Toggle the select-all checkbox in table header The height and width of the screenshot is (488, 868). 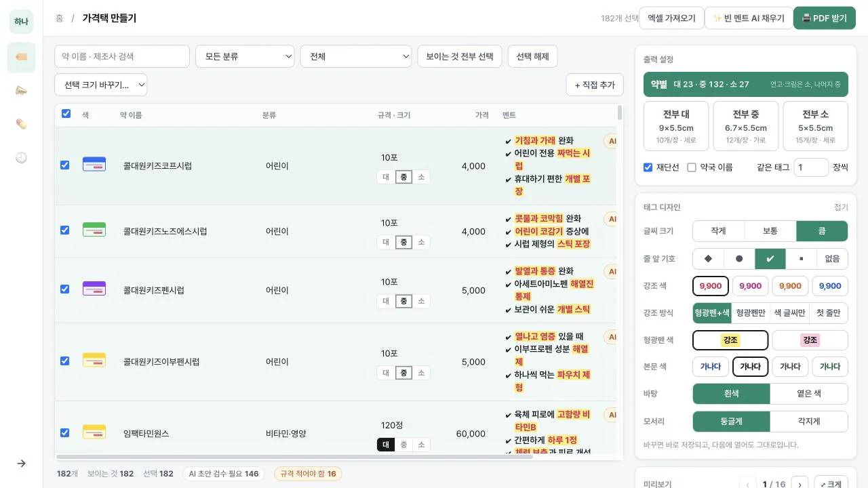(66, 114)
